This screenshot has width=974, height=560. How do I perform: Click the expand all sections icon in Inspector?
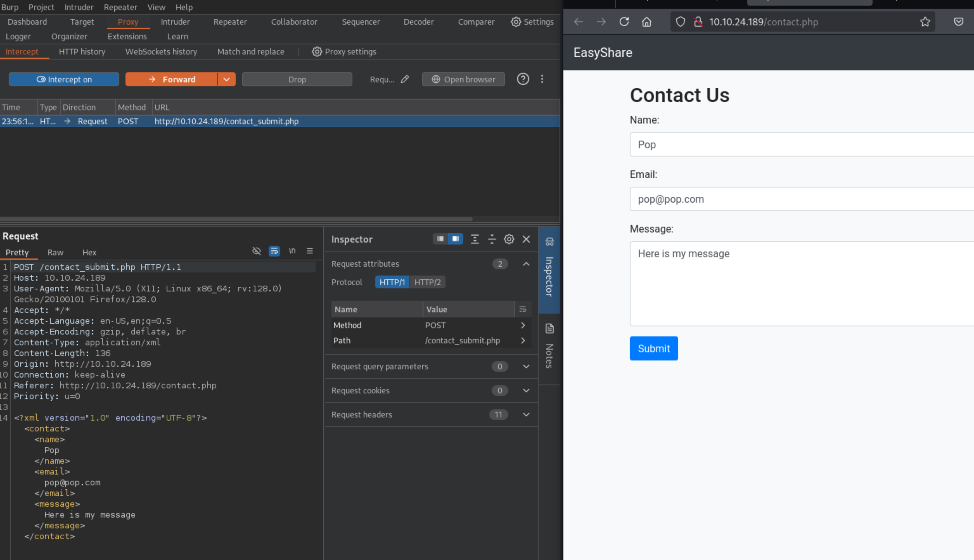pyautogui.click(x=475, y=239)
